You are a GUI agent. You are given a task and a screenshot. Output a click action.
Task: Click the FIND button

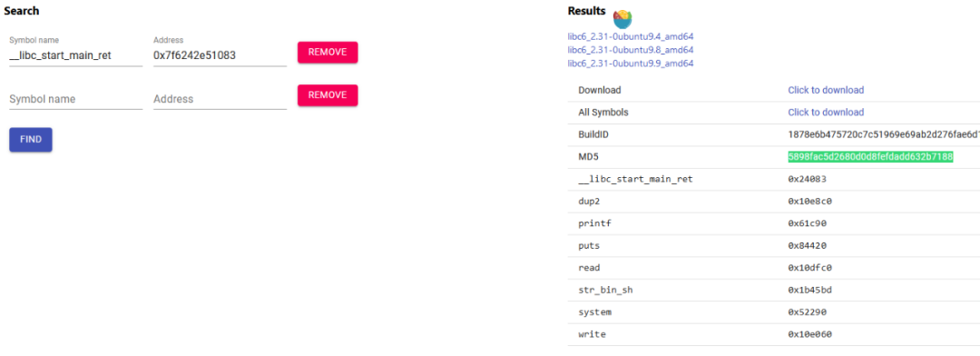[x=31, y=140]
